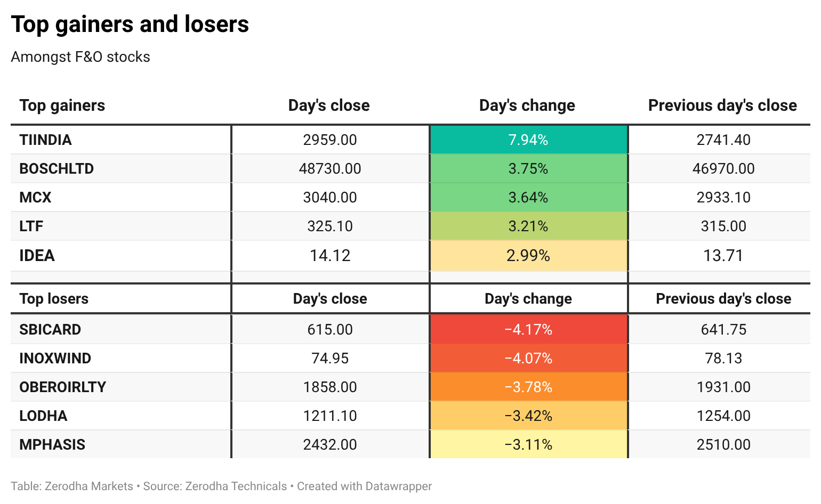Click the 7.94% teal change cell
The height and width of the screenshot is (504, 821).
pyautogui.click(x=528, y=140)
